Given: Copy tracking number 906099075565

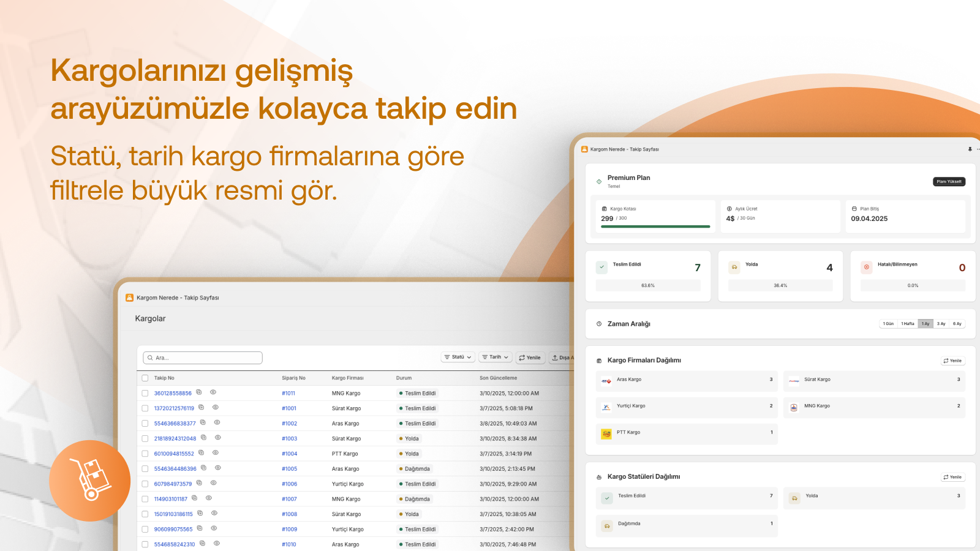Looking at the screenshot, I should click(200, 528).
